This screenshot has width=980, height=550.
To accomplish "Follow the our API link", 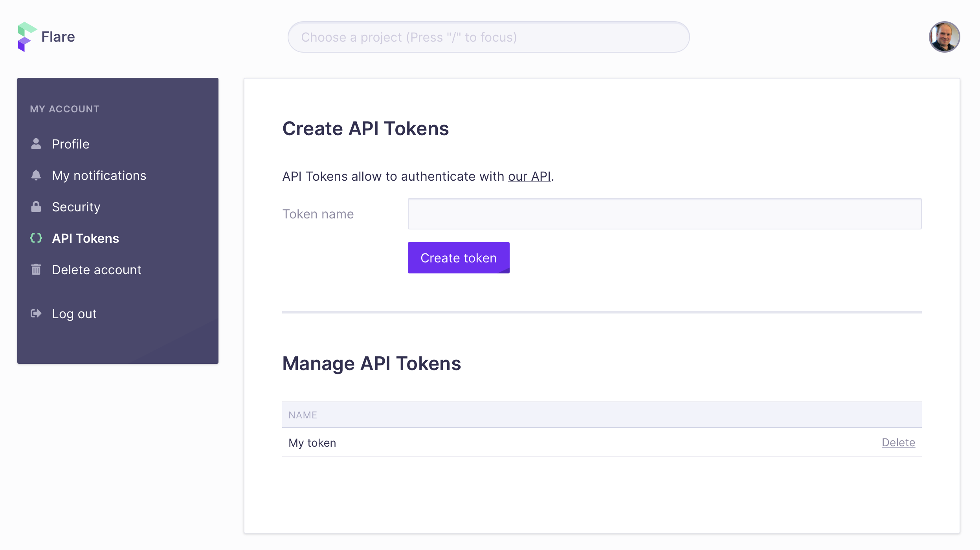I will pos(529,176).
